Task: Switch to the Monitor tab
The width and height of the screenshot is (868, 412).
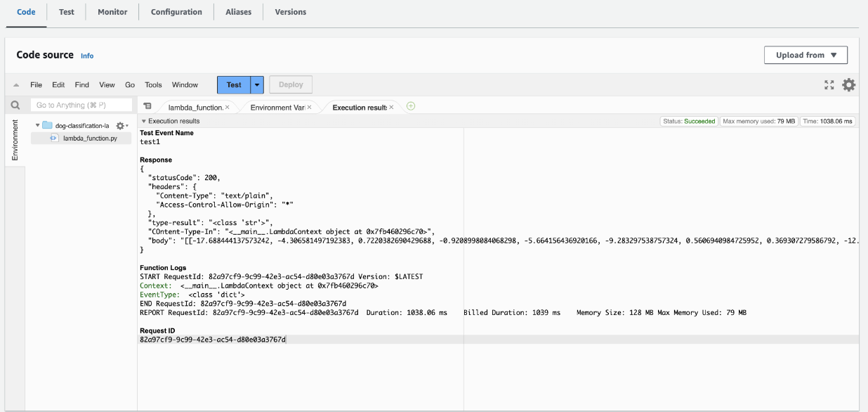Action: tap(112, 12)
